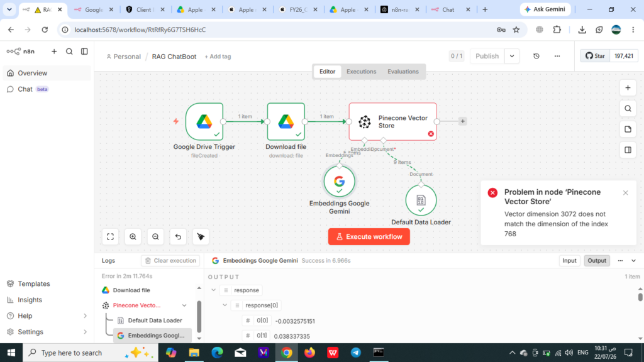The image size is (644, 362).
Task: Select Embeddings Google log entry
Action: (x=152, y=336)
